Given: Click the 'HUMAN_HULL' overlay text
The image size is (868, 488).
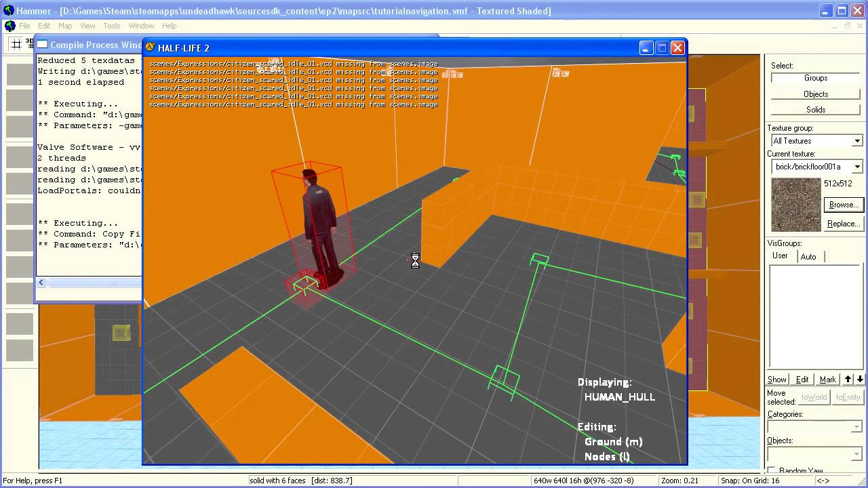Looking at the screenshot, I should click(x=620, y=397).
